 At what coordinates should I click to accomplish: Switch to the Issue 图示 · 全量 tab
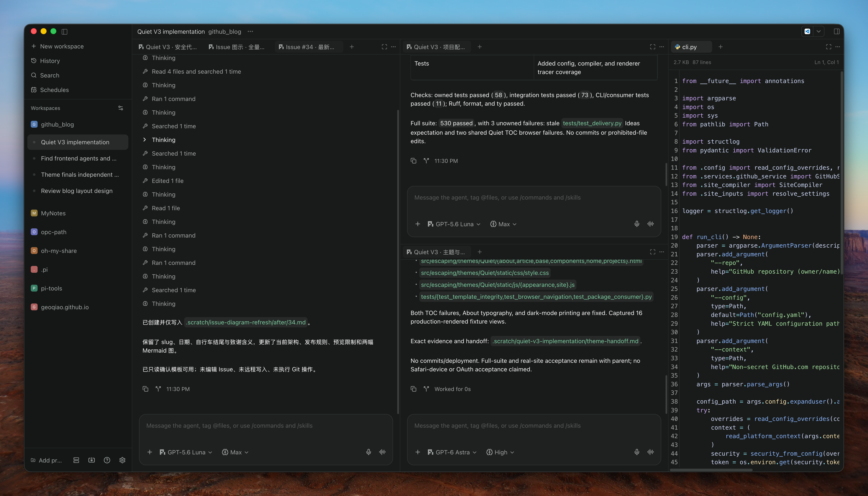point(237,47)
